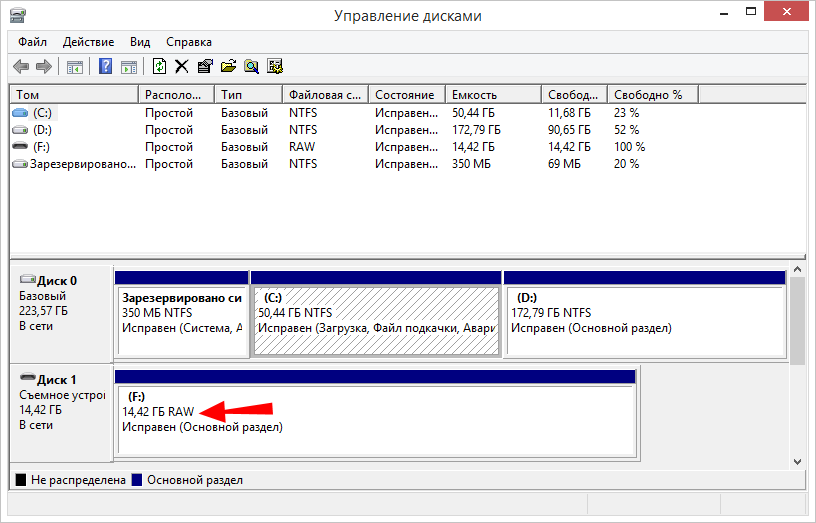Minimize the Управление дисками window
The width and height of the screenshot is (816, 523).
[x=724, y=13]
